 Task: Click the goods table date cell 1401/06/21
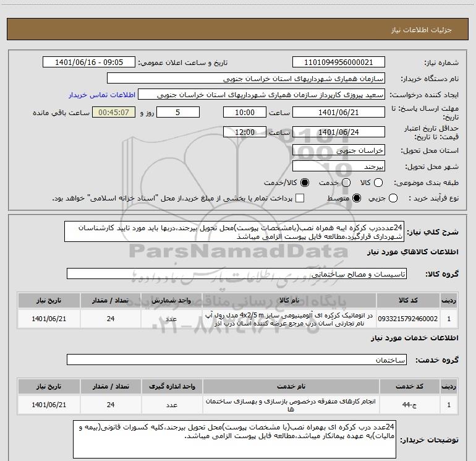(x=49, y=319)
